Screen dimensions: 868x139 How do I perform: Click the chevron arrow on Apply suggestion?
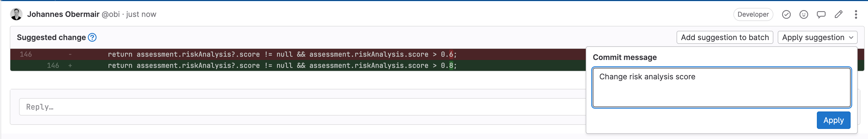pos(851,37)
